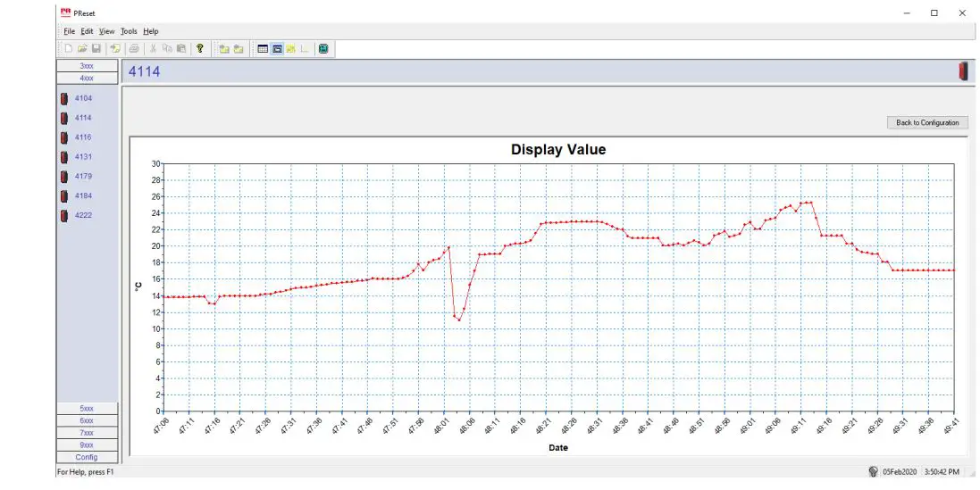Click the Cut scissors icon
980x490 pixels.
[153, 49]
